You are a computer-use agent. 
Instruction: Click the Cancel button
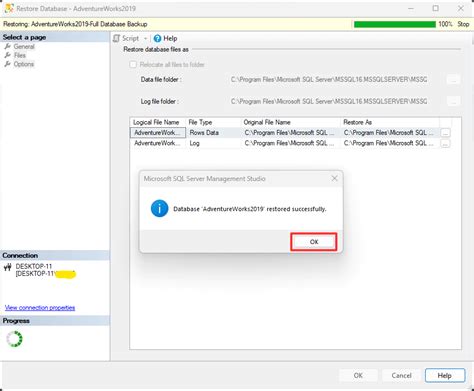coord(401,375)
